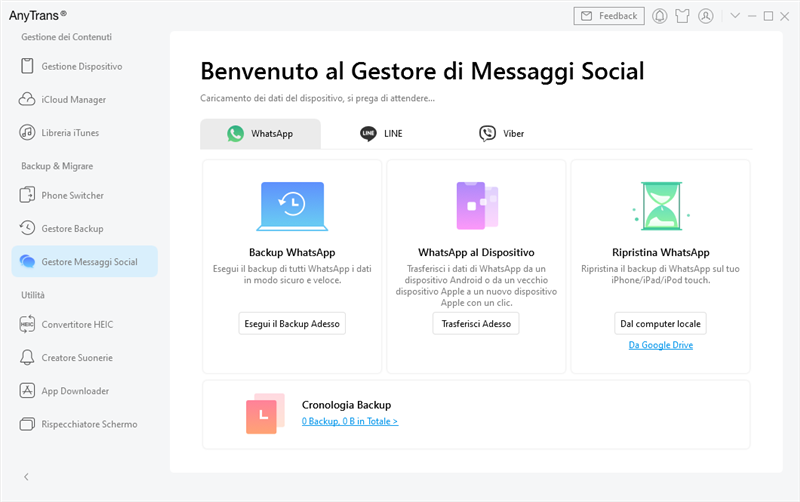This screenshot has height=502, width=800.
Task: Click the Gestore Messaggi Social chat icon
Action: coord(27,261)
